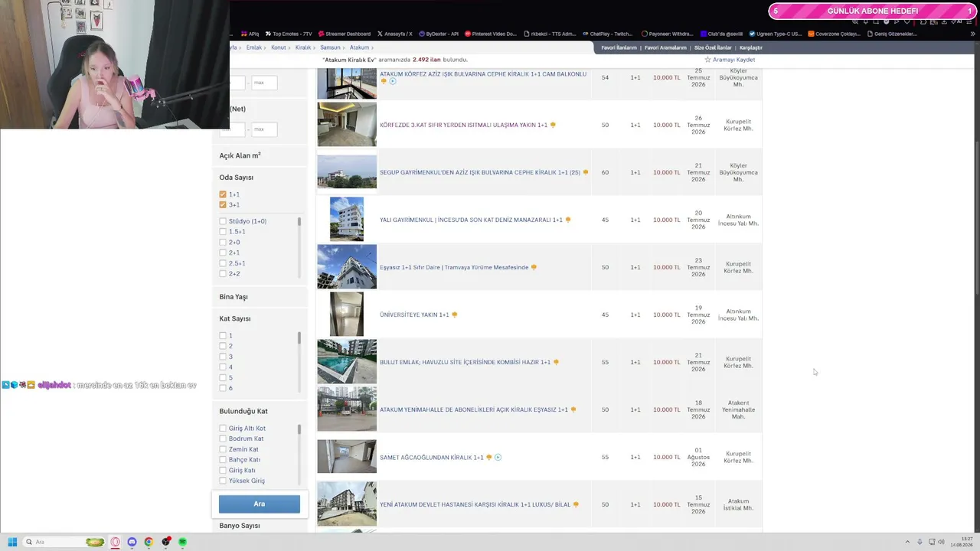The image size is (980, 551).
Task: Open Favori İlanlarım menu item
Action: click(619, 47)
